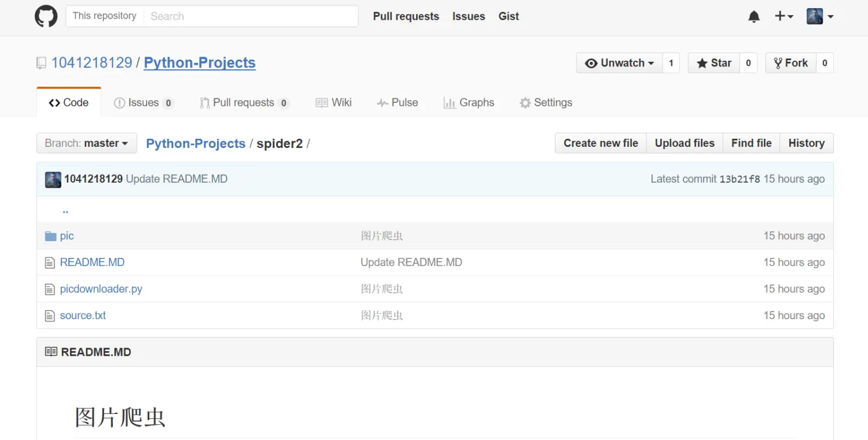Open the Update README.MD commit message in commit bar

click(x=176, y=179)
